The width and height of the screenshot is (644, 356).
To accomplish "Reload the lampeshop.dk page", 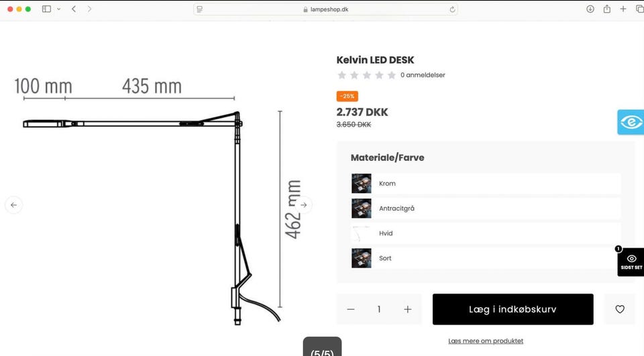I will coord(452,9).
